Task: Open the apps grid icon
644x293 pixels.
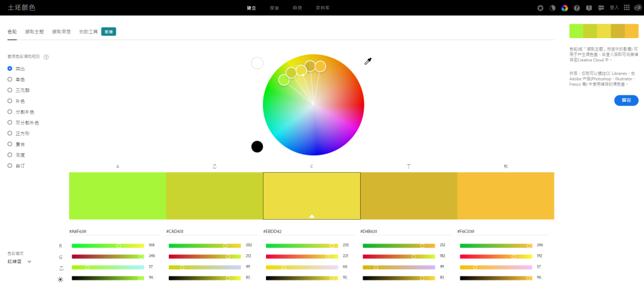Action: click(627, 8)
